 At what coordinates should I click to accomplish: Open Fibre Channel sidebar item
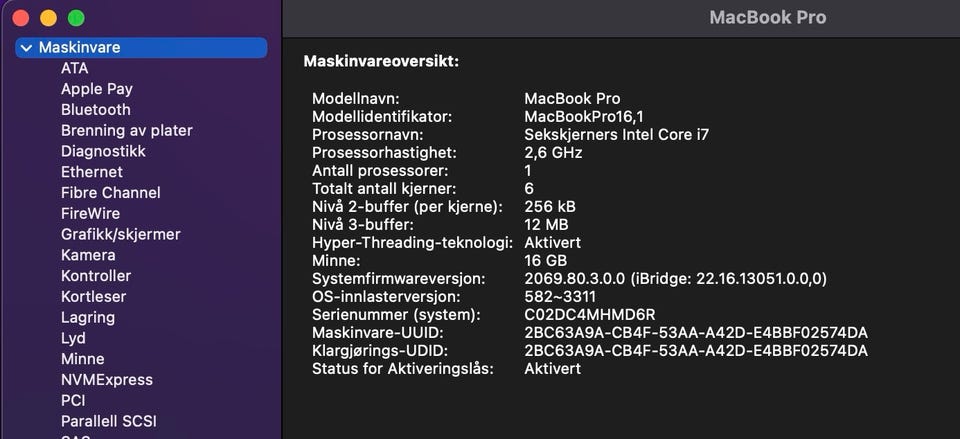110,193
